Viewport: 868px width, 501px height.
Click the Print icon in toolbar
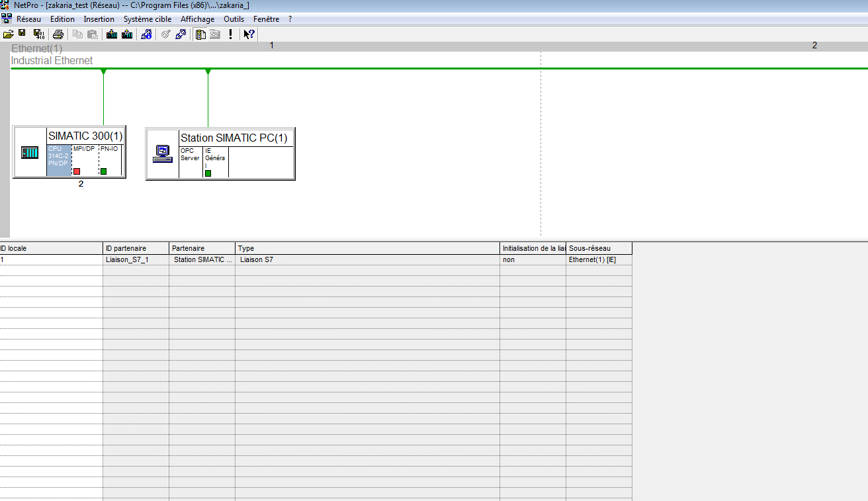tap(58, 34)
